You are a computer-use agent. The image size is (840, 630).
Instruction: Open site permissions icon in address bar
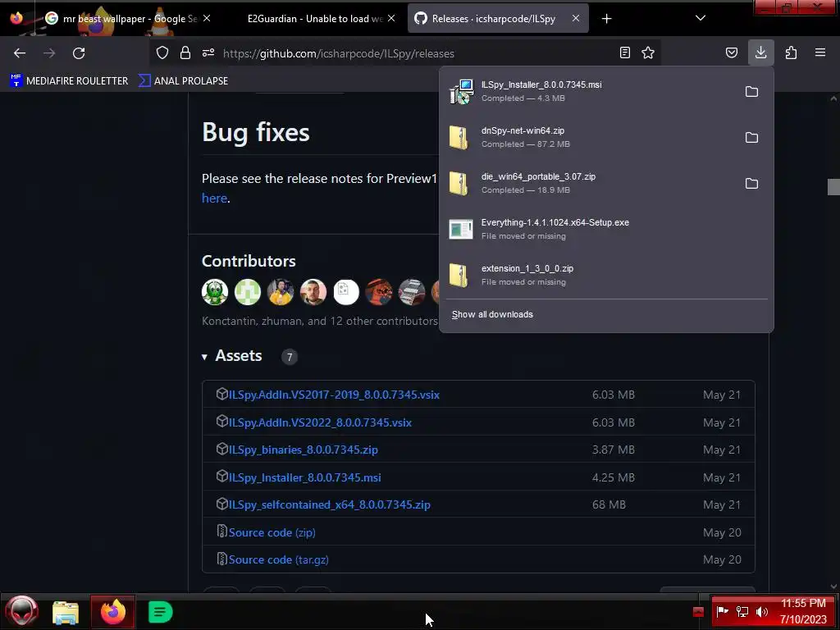pos(208,52)
